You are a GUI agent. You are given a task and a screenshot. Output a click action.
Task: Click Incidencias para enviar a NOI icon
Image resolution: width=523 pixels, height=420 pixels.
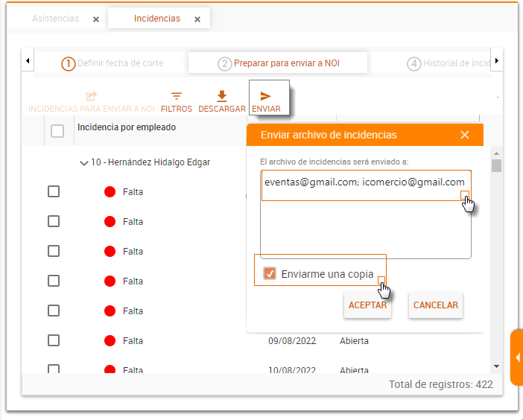point(92,96)
